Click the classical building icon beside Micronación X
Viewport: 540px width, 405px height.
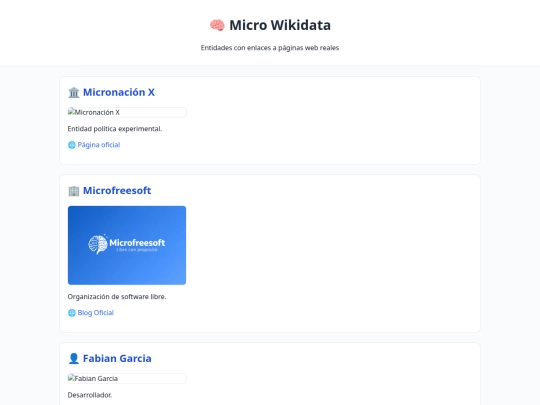(x=74, y=92)
